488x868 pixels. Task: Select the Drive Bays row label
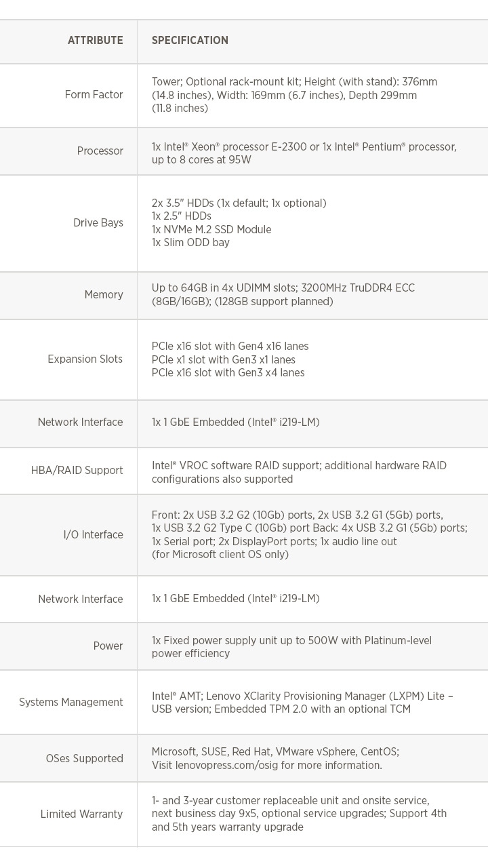(98, 223)
